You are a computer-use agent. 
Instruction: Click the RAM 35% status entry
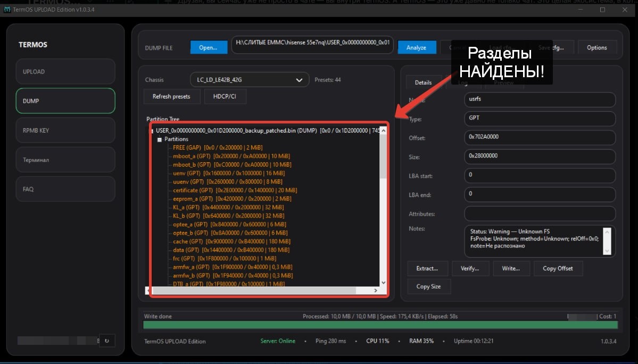point(421,341)
